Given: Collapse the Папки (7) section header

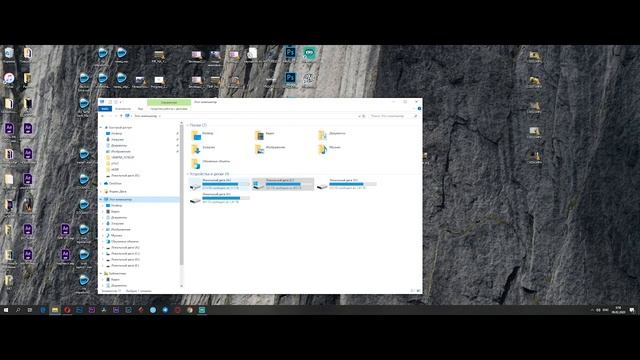Looking at the screenshot, I should click(188, 125).
